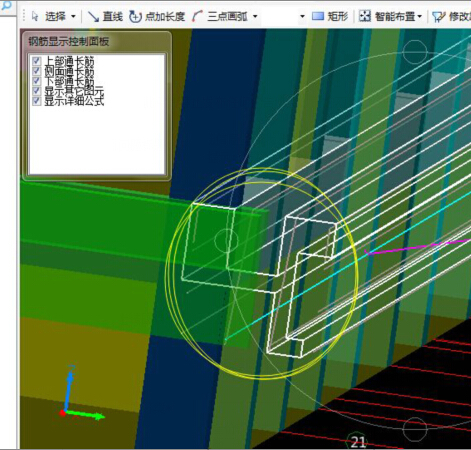Open the empty combo box dropdown arrow
Screen dimensions: 471x450
click(302, 16)
